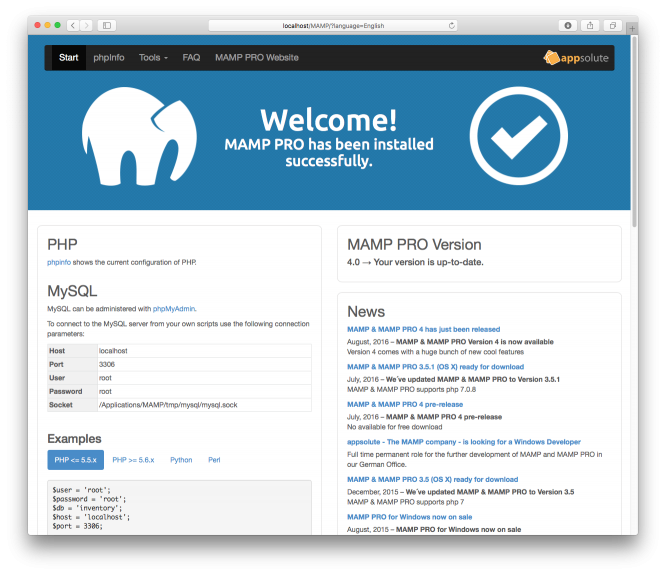
Task: Open a new tab with the plus icon
Action: click(x=632, y=28)
